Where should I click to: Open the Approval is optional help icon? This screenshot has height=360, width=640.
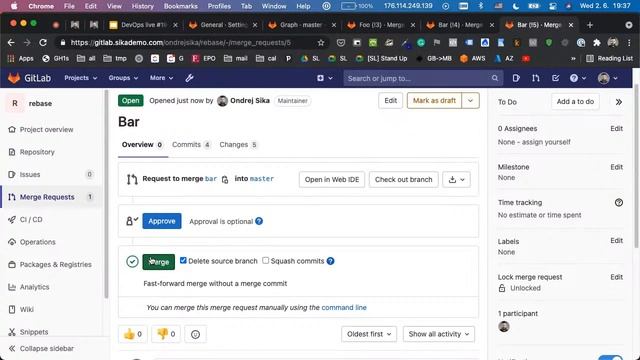tap(259, 221)
